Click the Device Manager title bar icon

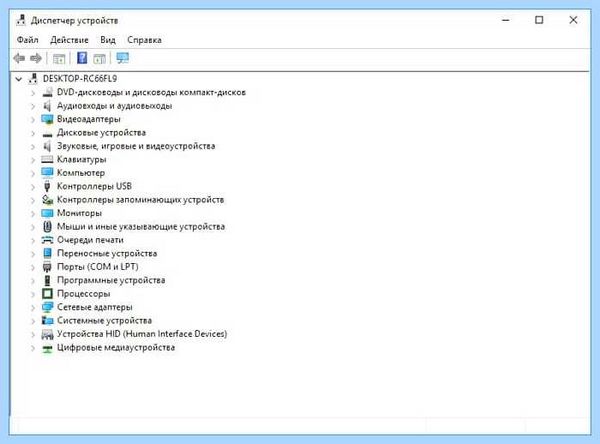click(x=21, y=20)
